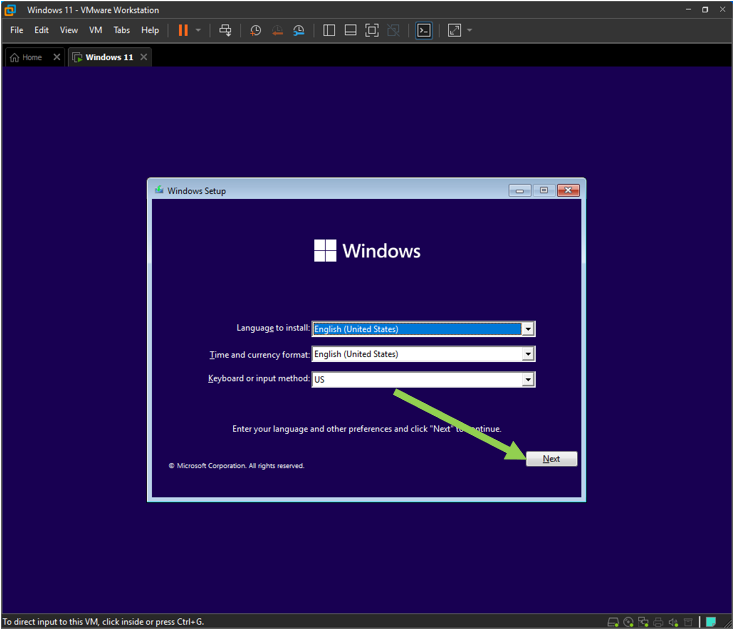The image size is (734, 630).
Task: Click the "To direct input to this VM" status text
Action: pyautogui.click(x=103, y=622)
